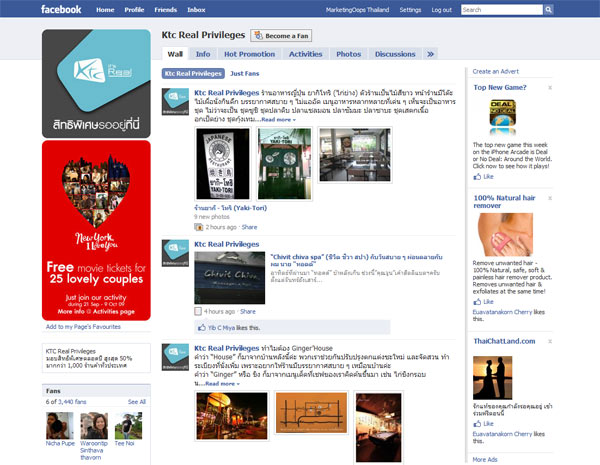The height and width of the screenshot is (465, 600).
Task: Open the 3,440 fans count link
Action: pos(72,401)
